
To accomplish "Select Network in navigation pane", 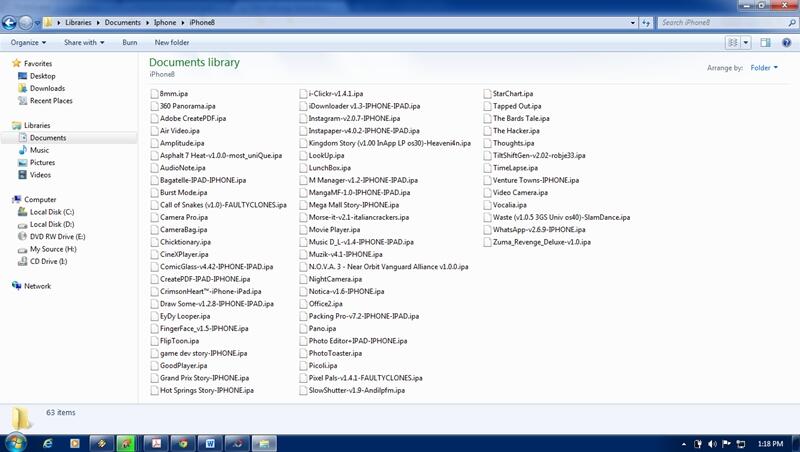I will click(x=37, y=286).
